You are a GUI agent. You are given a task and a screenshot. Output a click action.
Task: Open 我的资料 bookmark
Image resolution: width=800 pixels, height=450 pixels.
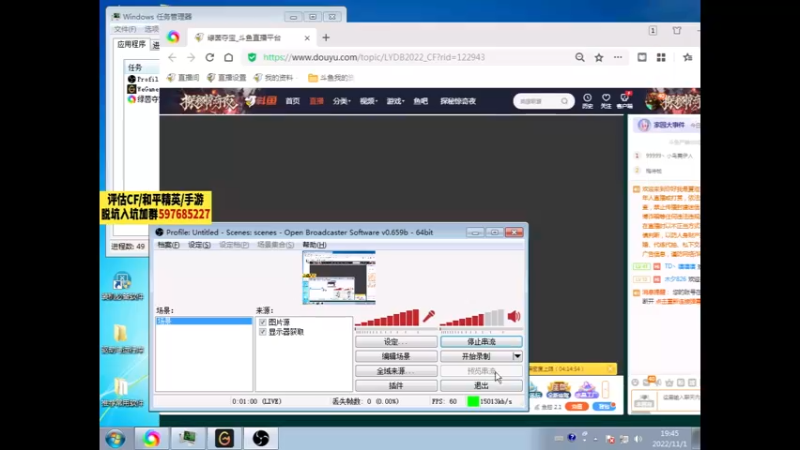pyautogui.click(x=273, y=78)
